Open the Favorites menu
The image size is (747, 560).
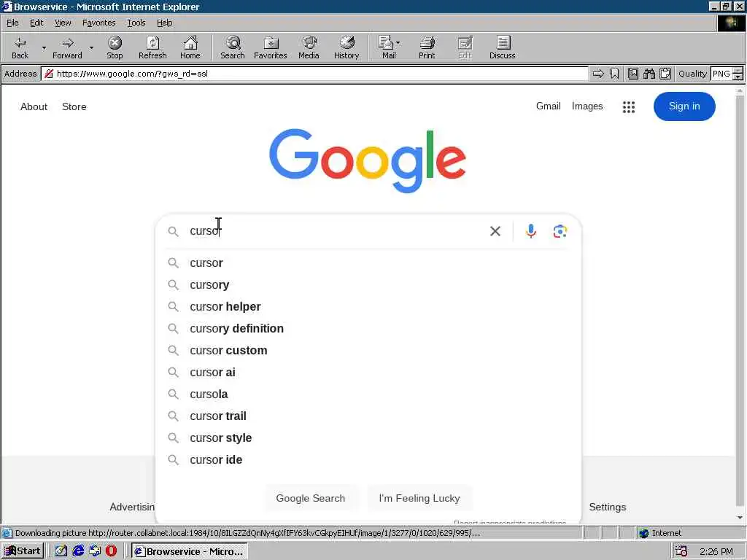98,23
